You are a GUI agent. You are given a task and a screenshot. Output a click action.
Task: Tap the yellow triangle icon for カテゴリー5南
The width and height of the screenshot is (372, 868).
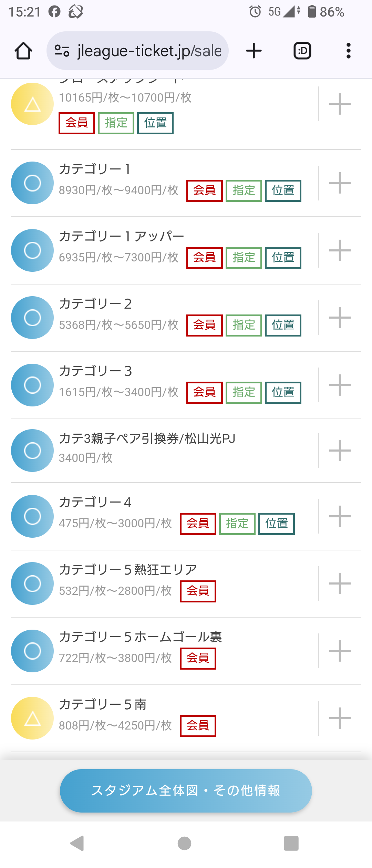click(x=32, y=718)
